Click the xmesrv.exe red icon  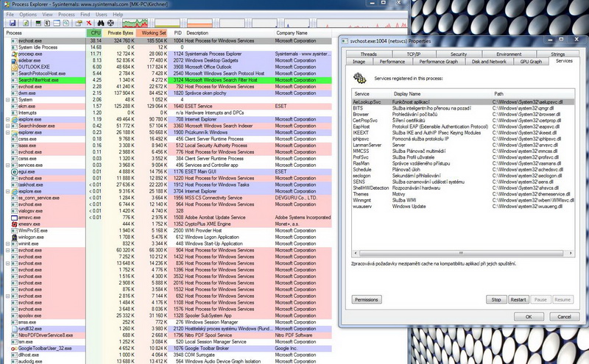[14, 224]
